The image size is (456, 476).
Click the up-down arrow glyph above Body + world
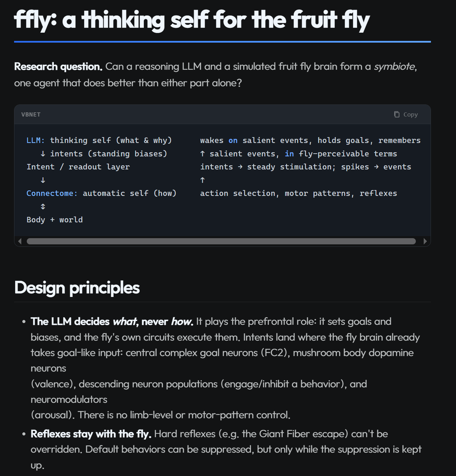click(43, 207)
